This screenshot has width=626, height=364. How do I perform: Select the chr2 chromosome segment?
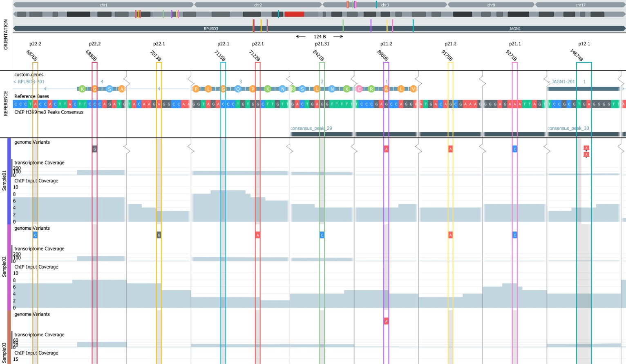(258, 5)
